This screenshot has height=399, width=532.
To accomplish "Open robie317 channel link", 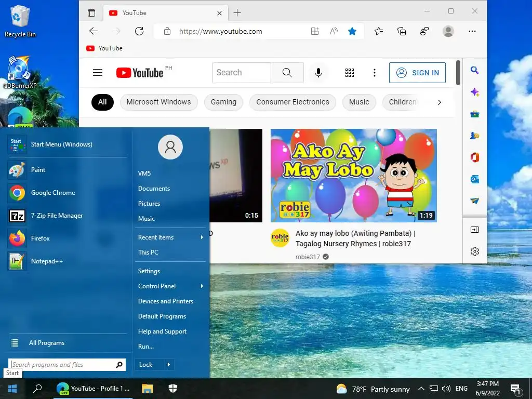I will coord(308,257).
